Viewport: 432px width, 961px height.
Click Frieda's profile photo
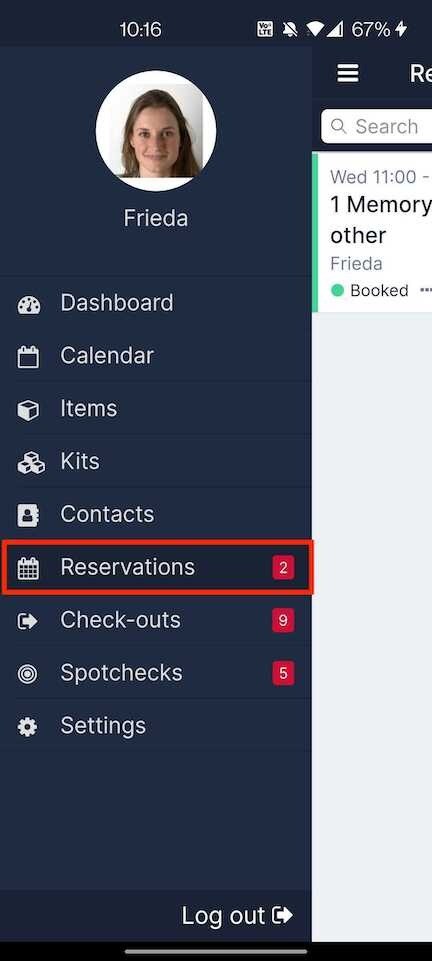(x=156, y=131)
